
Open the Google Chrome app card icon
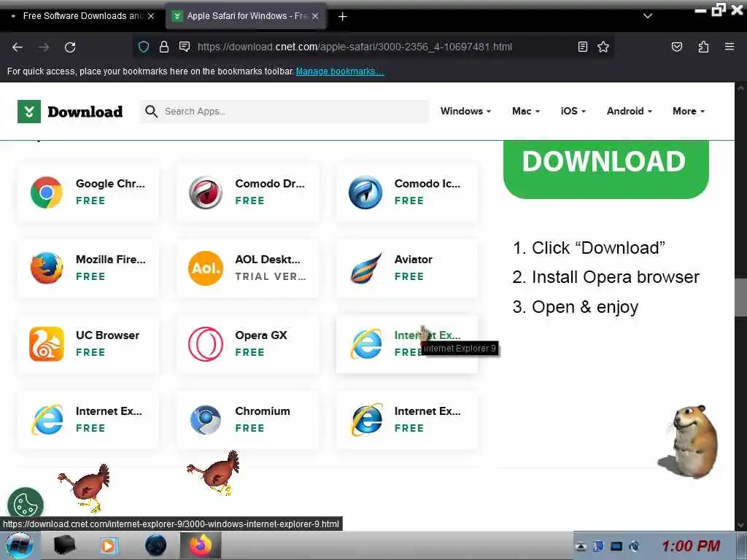click(x=46, y=192)
